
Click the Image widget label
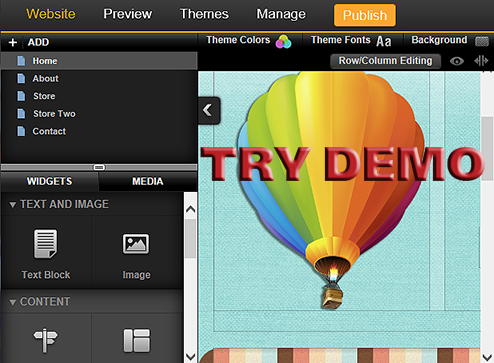point(136,275)
